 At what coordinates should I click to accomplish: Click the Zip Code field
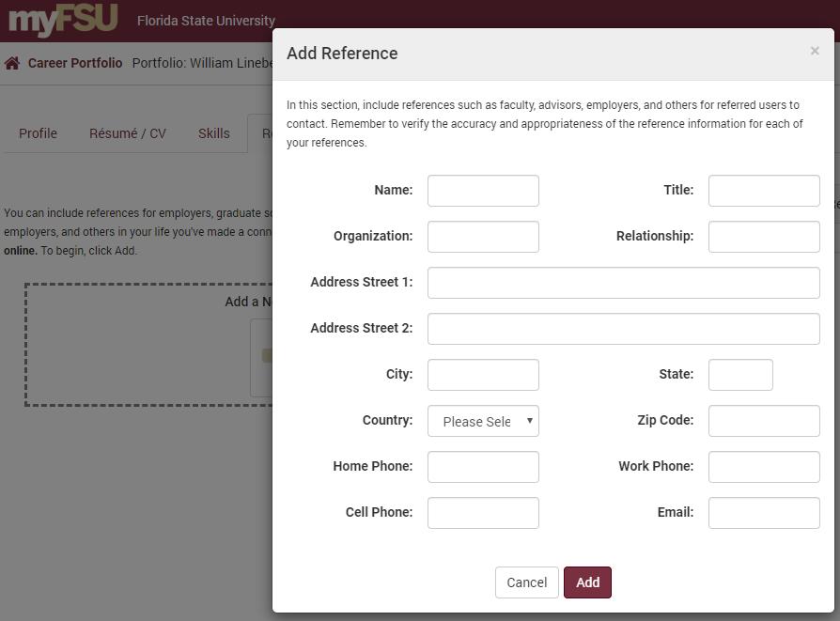click(x=764, y=421)
